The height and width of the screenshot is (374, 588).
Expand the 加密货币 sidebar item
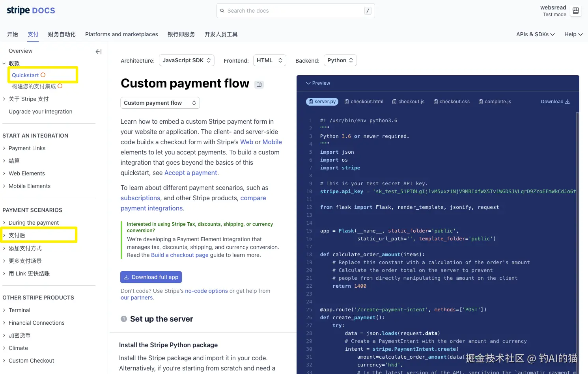click(x=4, y=335)
